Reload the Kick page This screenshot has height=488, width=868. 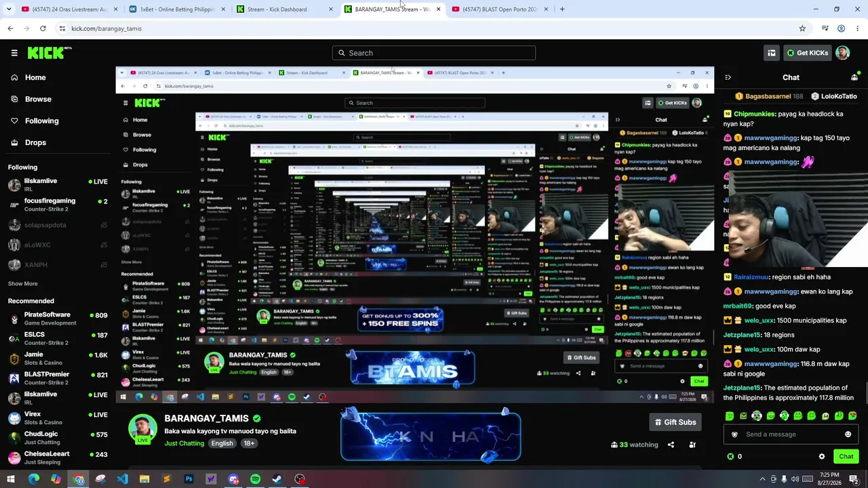click(x=43, y=28)
